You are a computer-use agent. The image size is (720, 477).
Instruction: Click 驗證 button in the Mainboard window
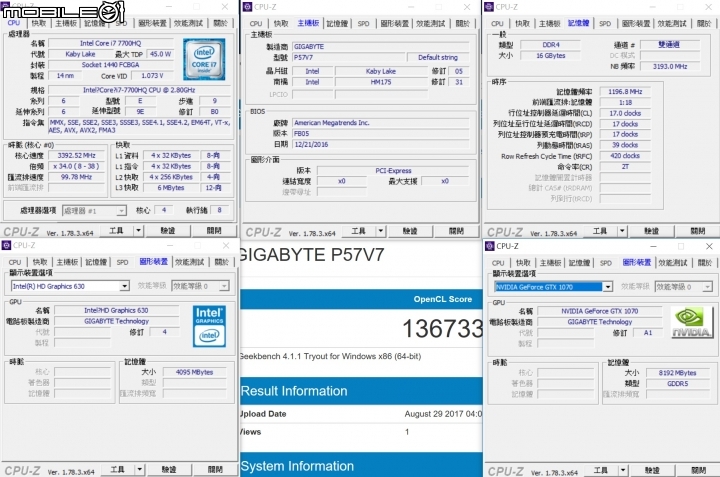pos(410,231)
